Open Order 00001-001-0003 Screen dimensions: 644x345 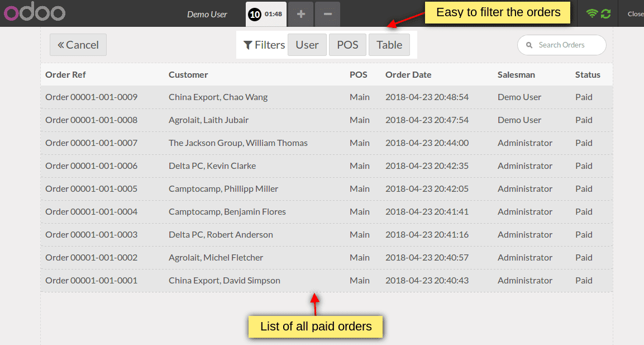pyautogui.click(x=327, y=235)
